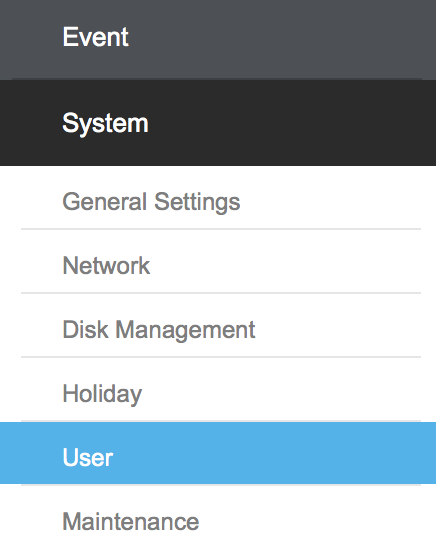Click the Event text label
This screenshot has width=436, height=552.
pos(95,37)
